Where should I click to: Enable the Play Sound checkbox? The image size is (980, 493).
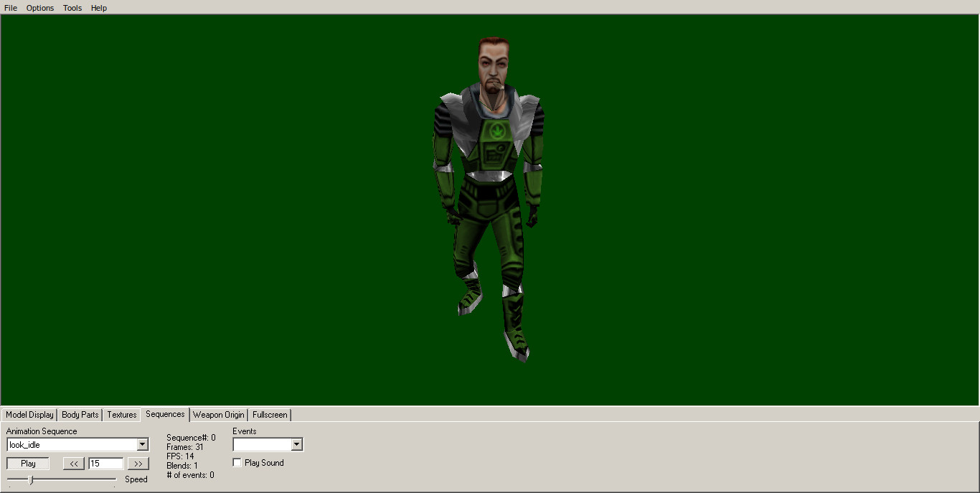pyautogui.click(x=237, y=462)
